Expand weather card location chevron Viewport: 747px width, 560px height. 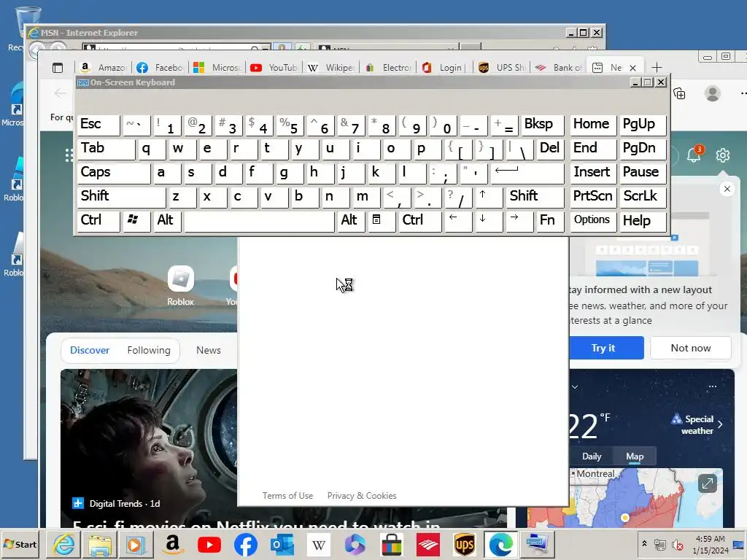(575, 386)
